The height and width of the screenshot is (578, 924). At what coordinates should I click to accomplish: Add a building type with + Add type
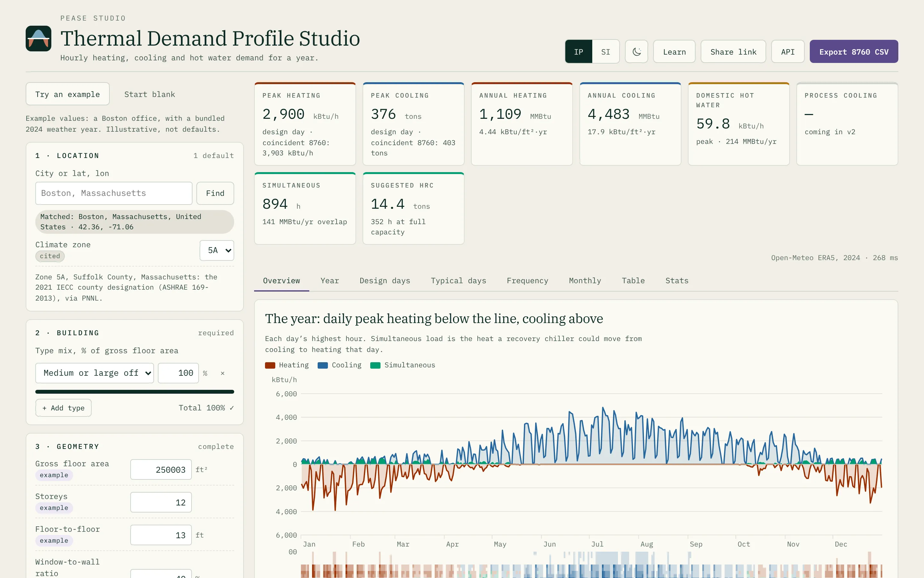(64, 408)
